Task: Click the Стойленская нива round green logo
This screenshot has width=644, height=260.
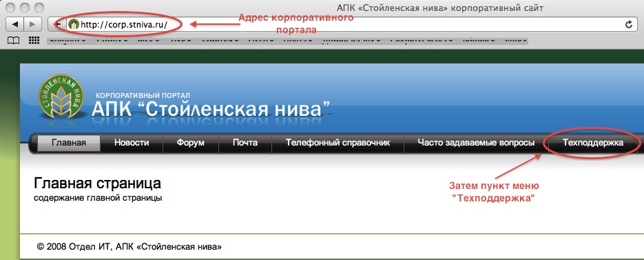Action: 61,97
